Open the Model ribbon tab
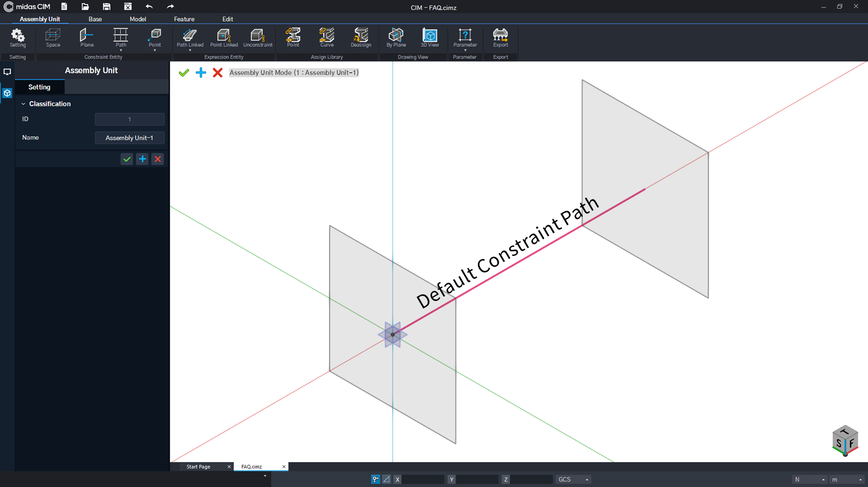 [138, 19]
